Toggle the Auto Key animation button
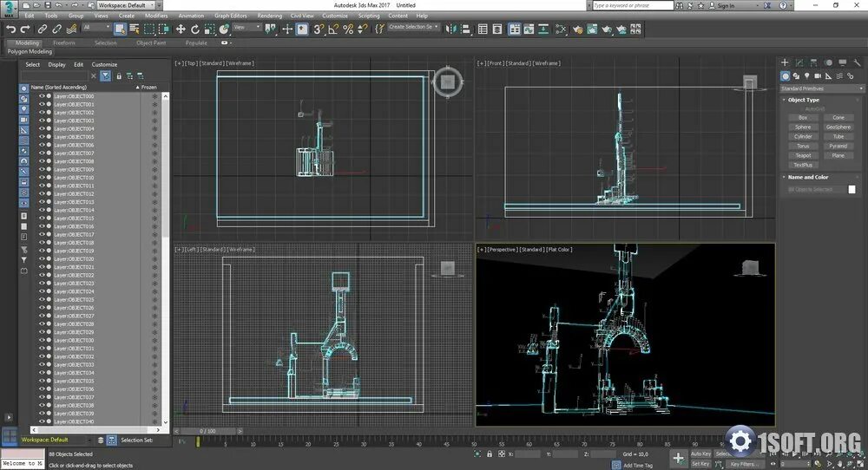Image resolution: width=868 pixels, height=470 pixels. coord(700,454)
